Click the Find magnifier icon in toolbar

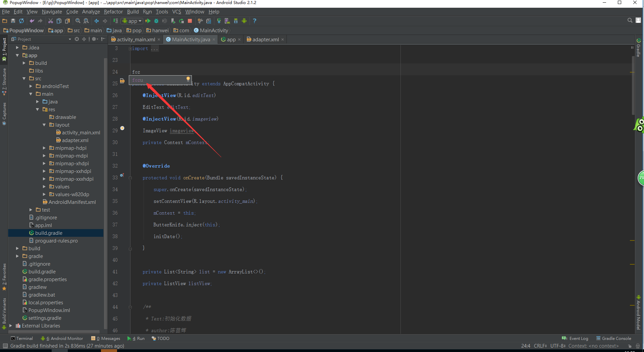coord(78,21)
